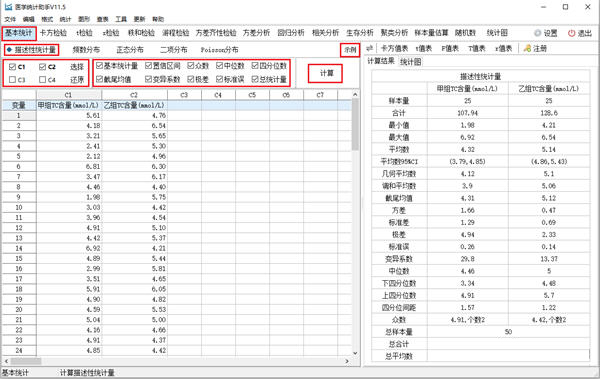Open the 工具 menu

(x=121, y=19)
